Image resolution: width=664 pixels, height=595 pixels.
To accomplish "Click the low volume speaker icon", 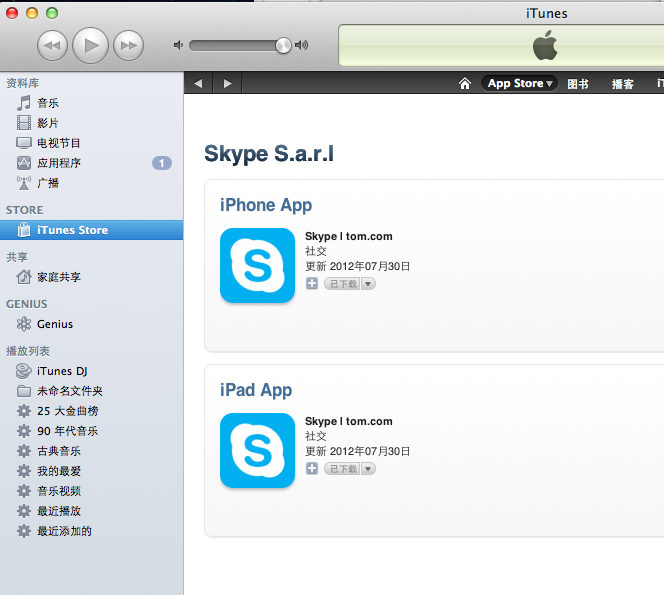I will click(x=178, y=45).
